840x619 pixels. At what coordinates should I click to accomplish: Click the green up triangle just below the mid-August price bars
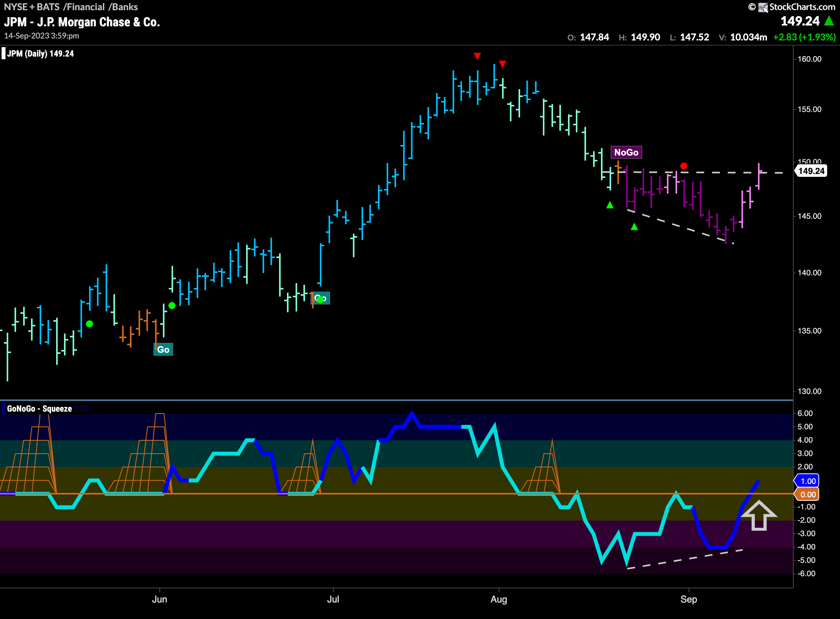(610, 205)
